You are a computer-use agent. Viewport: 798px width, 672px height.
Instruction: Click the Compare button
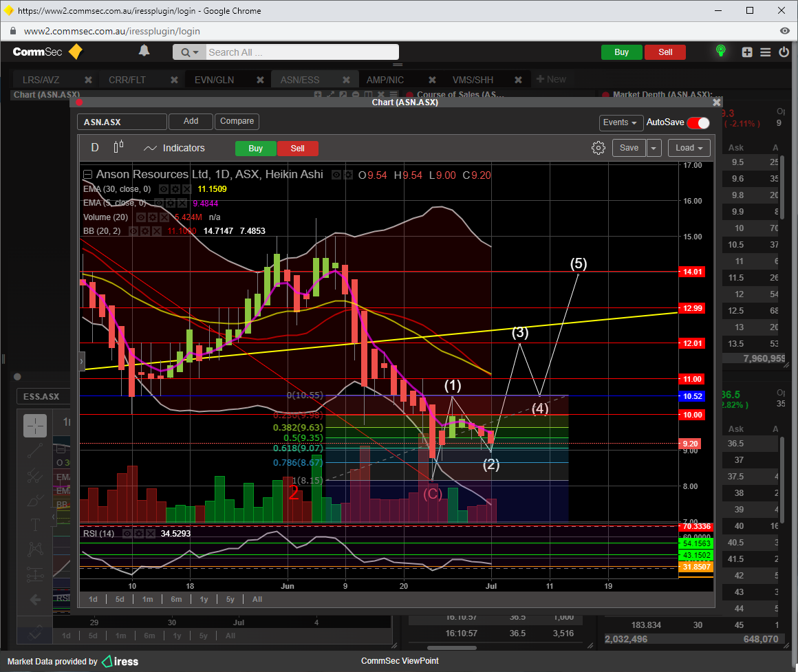[237, 121]
